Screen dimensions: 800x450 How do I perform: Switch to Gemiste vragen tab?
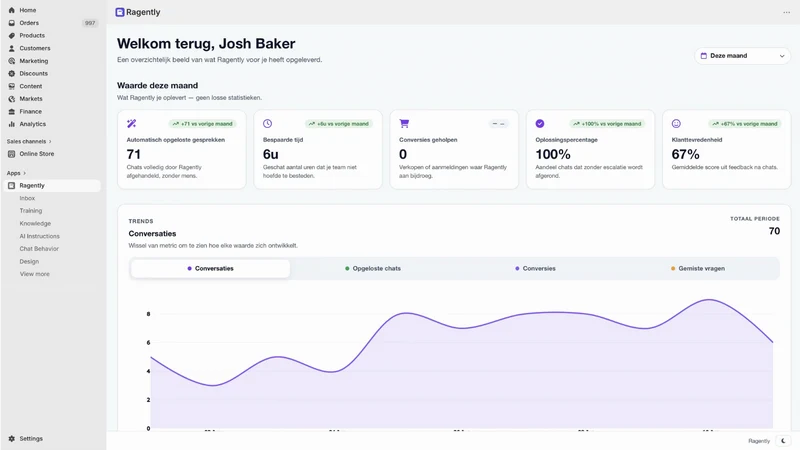point(697,268)
